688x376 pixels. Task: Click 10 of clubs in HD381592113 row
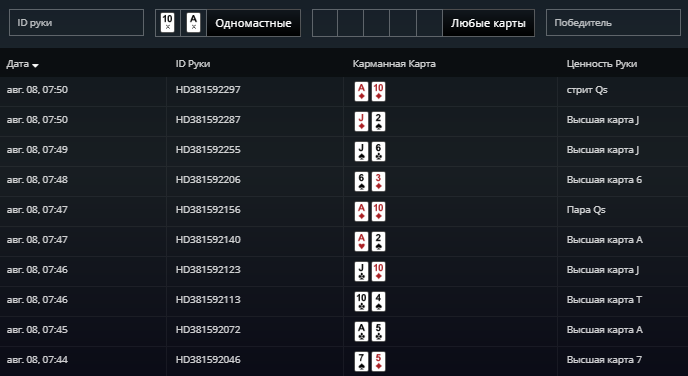click(x=362, y=301)
